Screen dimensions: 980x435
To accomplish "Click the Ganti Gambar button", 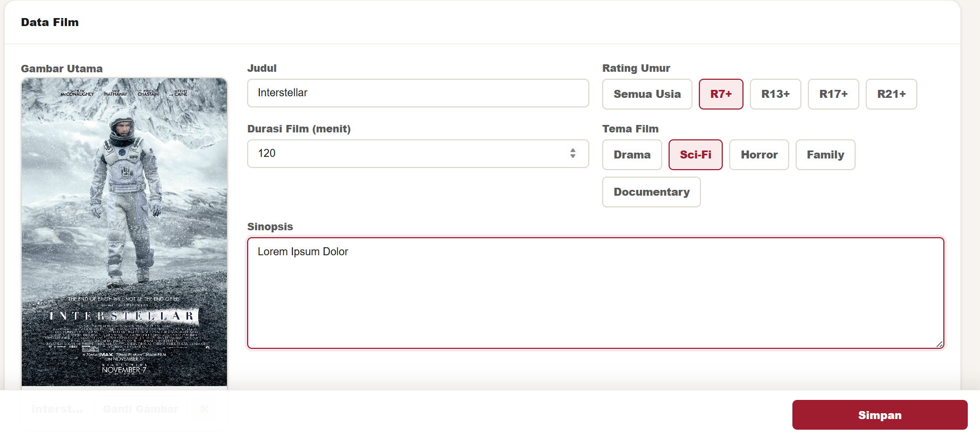I will [140, 409].
